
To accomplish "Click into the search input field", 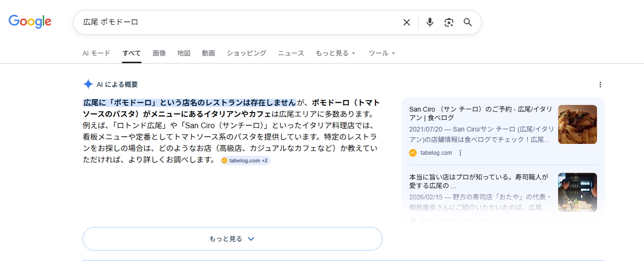I will [x=237, y=22].
